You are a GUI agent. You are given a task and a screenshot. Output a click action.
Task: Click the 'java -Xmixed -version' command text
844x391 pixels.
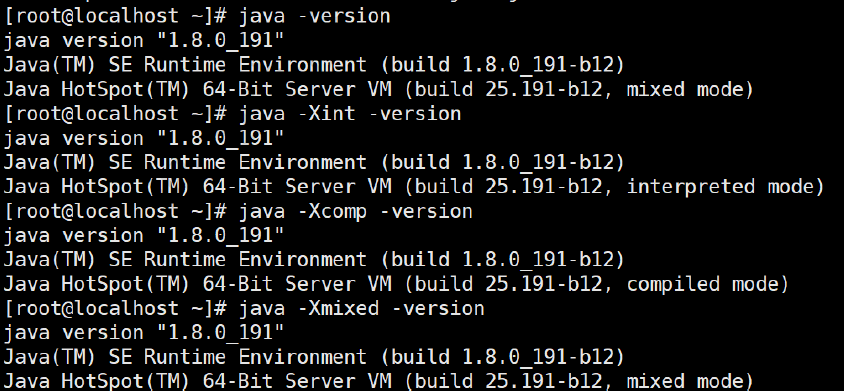tap(362, 308)
